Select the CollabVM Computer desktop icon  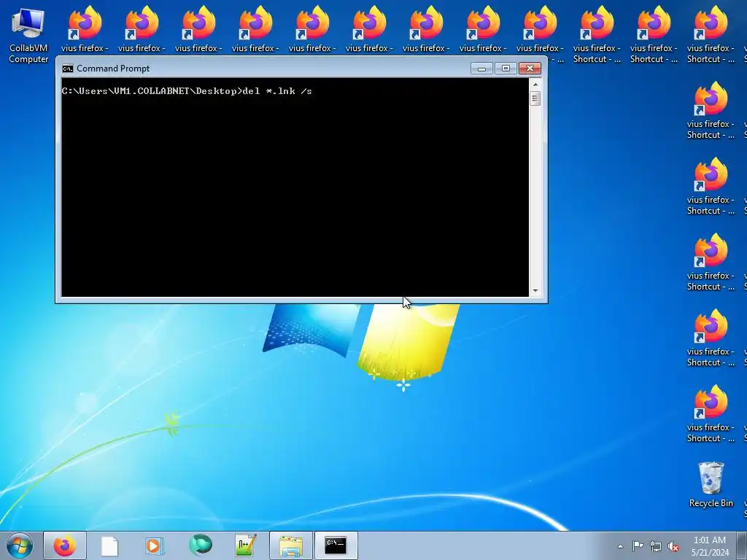click(28, 35)
